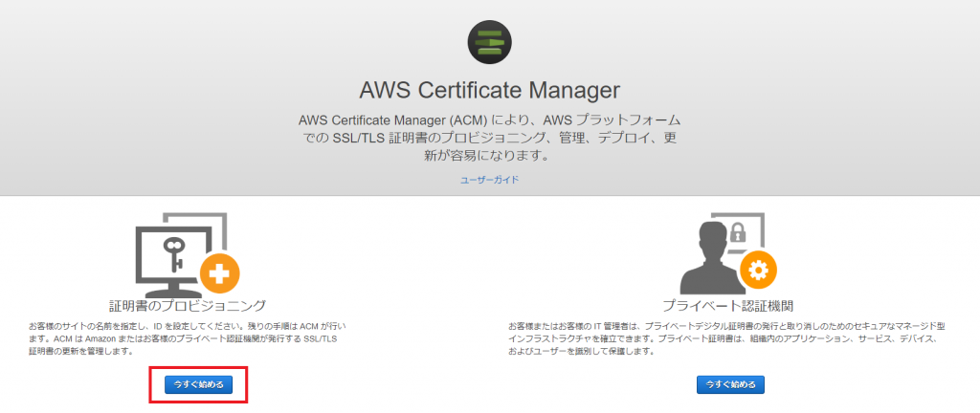
Task: Click the description text about お客様のサイトの名前
Action: pos(187,338)
